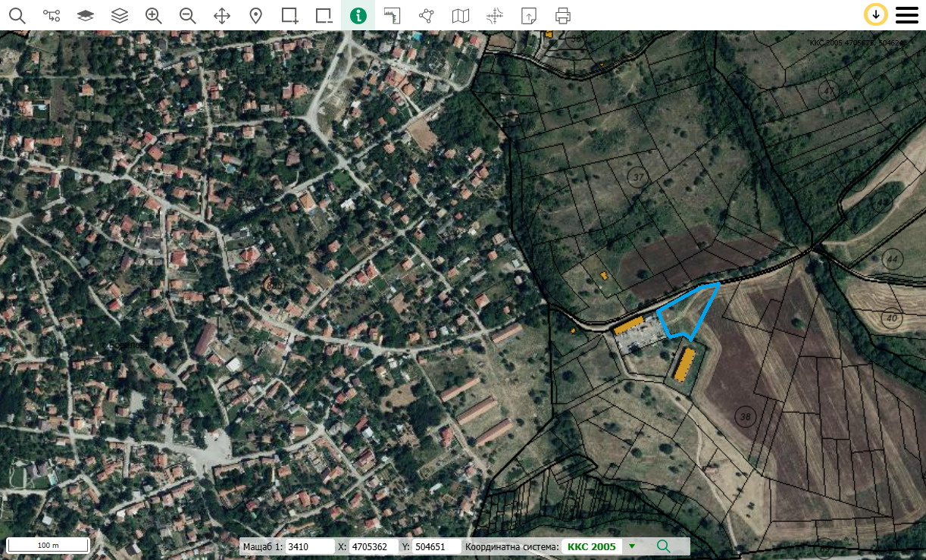Select the polygon drawing tool
Screen dimensions: 926x560
427,15
